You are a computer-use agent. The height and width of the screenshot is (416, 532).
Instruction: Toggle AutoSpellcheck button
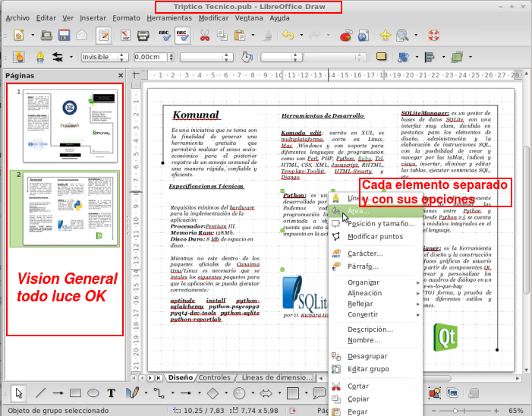pos(183,35)
